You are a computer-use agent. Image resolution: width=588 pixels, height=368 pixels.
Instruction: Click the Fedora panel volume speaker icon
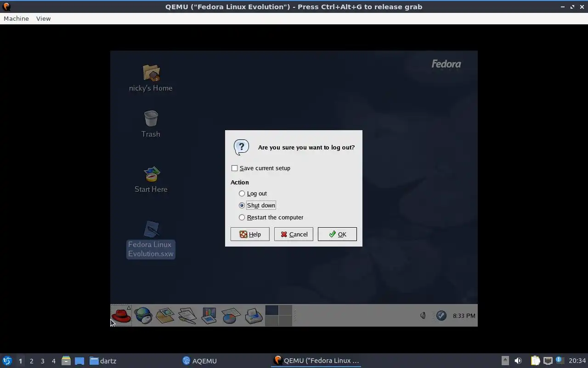pos(423,316)
